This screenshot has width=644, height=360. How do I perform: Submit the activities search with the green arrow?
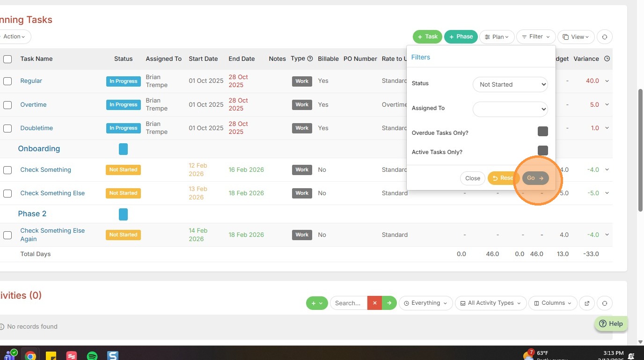pos(389,303)
